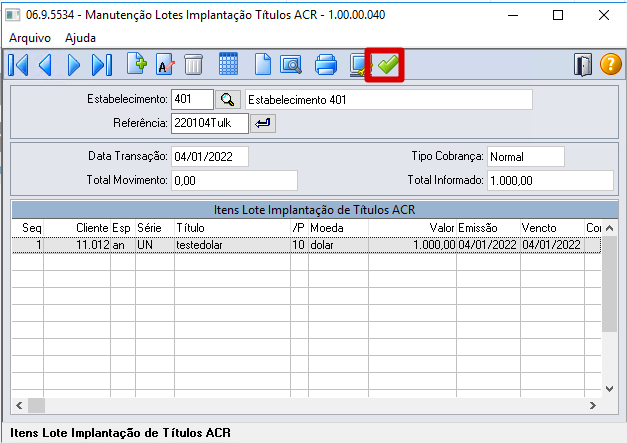
Task: Open search with magnifier window icon
Action: 291,65
